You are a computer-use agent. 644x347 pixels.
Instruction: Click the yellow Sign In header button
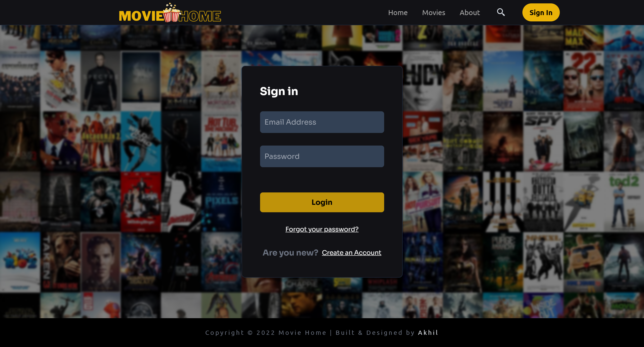pos(541,13)
